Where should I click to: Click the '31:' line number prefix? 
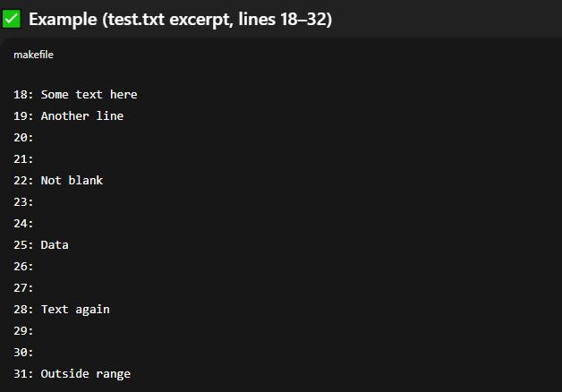tap(23, 373)
